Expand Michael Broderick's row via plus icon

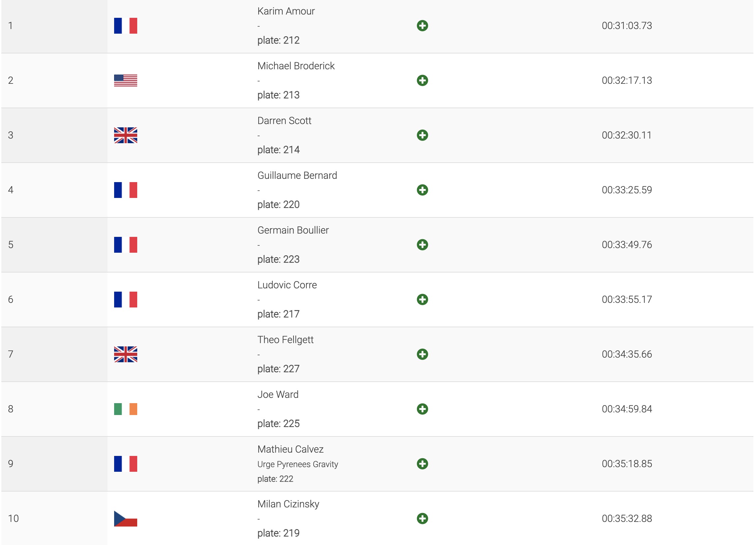[x=422, y=80]
